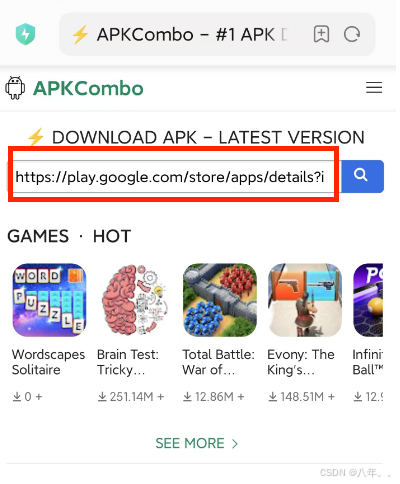This screenshot has height=484, width=400.
Task: Open the hamburger menu icon
Action: [x=374, y=88]
